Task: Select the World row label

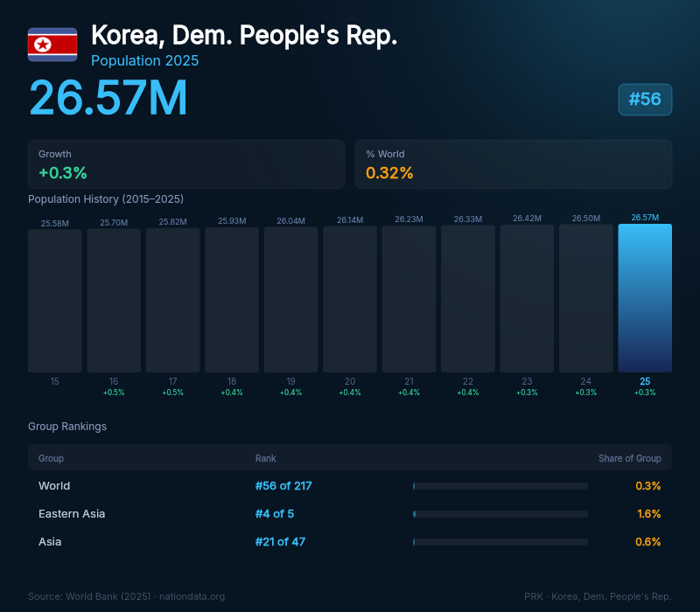Action: click(x=54, y=486)
